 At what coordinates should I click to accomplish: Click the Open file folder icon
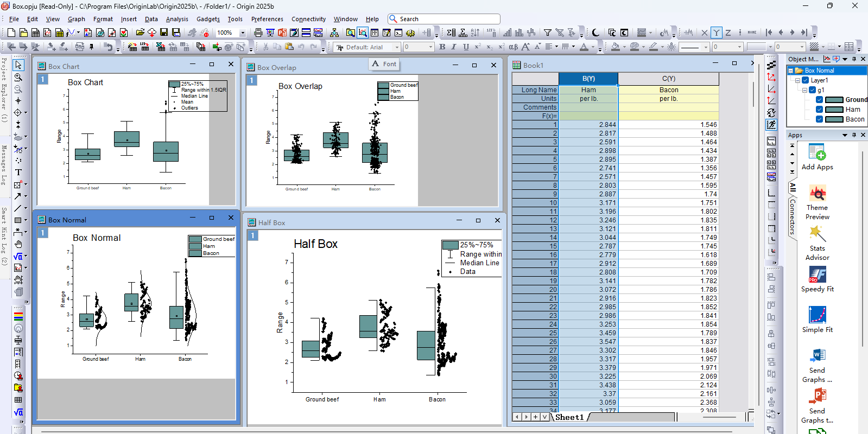(140, 33)
